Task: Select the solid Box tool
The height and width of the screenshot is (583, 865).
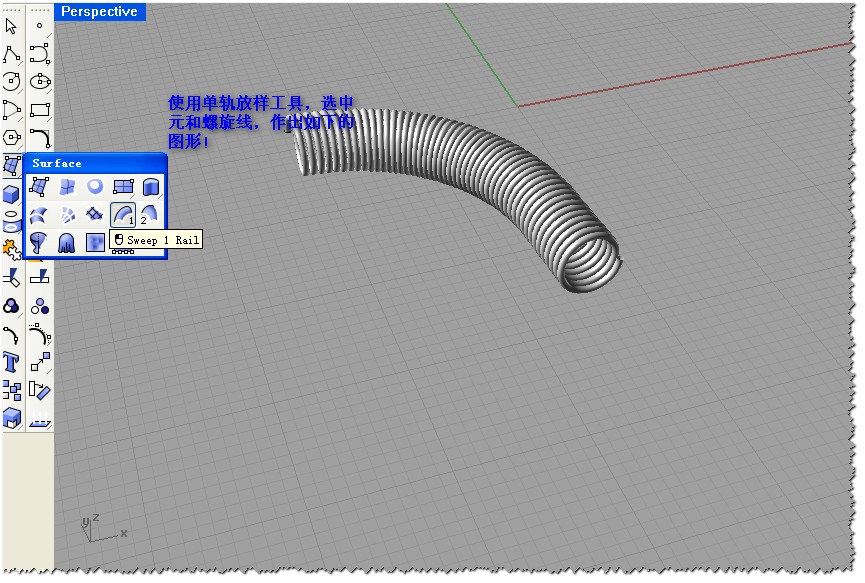Action: [x=12, y=194]
